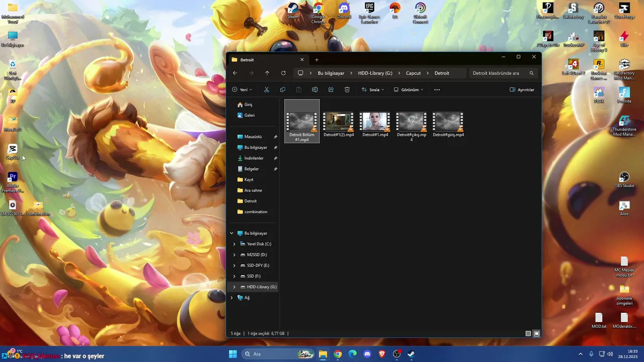Show hidden system tray icons chevron
Screen dimensions: 644x362
click(580, 354)
